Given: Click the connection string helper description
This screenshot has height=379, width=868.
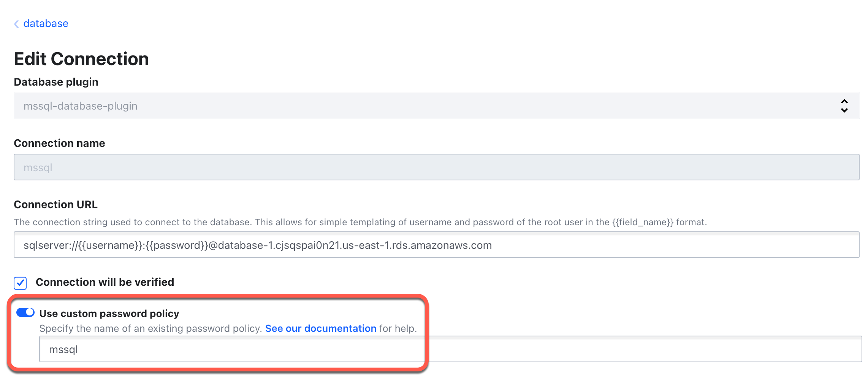Looking at the screenshot, I should (304, 222).
